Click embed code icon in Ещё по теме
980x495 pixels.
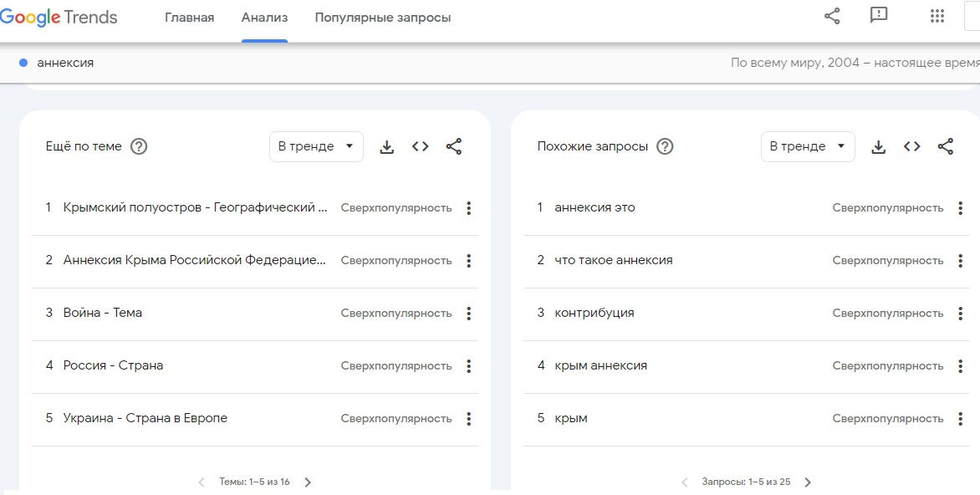tap(420, 146)
